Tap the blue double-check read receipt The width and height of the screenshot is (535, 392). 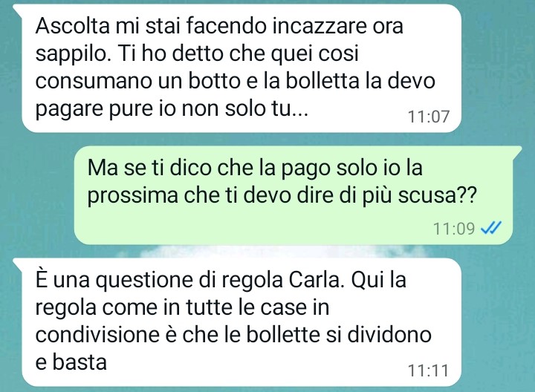click(x=491, y=228)
